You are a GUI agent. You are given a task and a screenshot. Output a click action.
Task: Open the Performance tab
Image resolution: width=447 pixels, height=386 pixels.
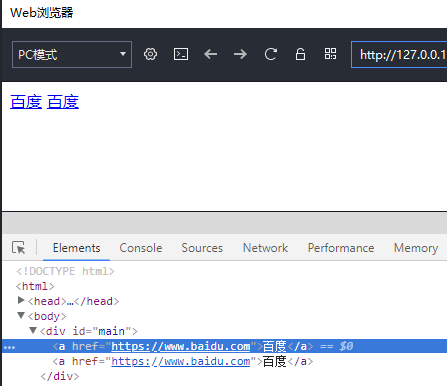point(341,248)
